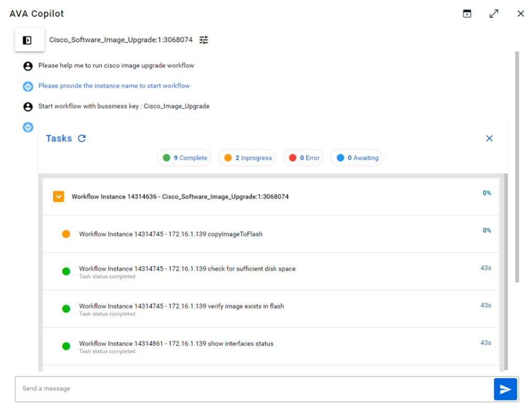This screenshot has height=404, width=532.
Task: Click the user avatar beside business key message
Action: coord(28,107)
